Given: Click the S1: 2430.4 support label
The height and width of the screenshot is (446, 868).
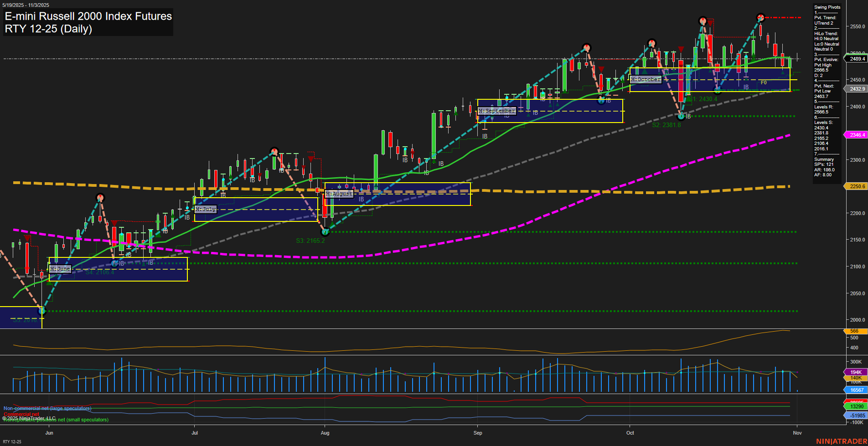Looking at the screenshot, I should click(703, 99).
